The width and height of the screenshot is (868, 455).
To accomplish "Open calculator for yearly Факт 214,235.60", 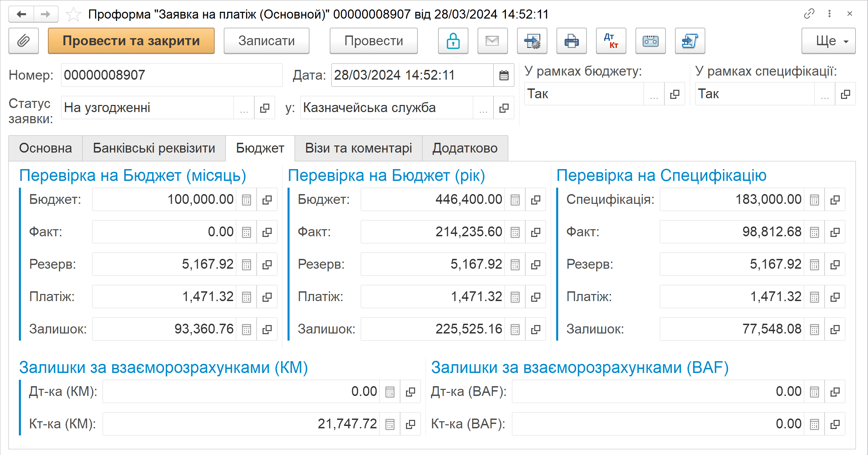I will [x=515, y=232].
